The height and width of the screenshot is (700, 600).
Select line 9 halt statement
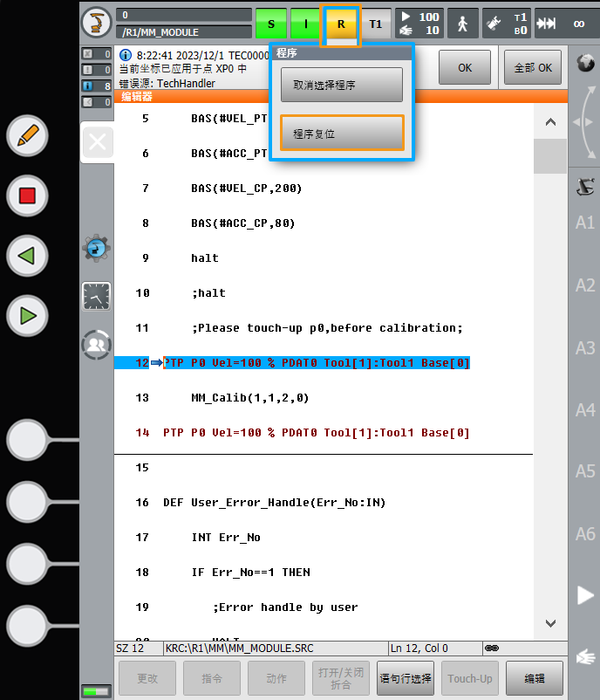(x=205, y=258)
